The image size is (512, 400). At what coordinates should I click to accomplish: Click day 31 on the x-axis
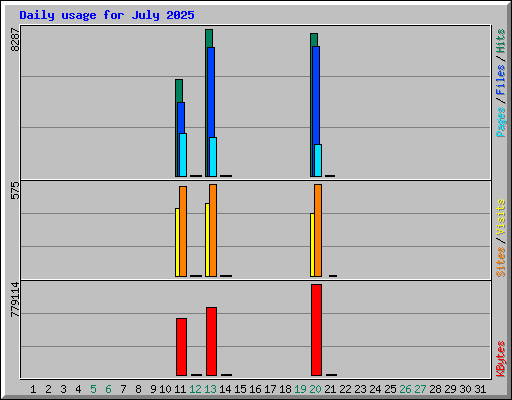pyautogui.click(x=480, y=389)
